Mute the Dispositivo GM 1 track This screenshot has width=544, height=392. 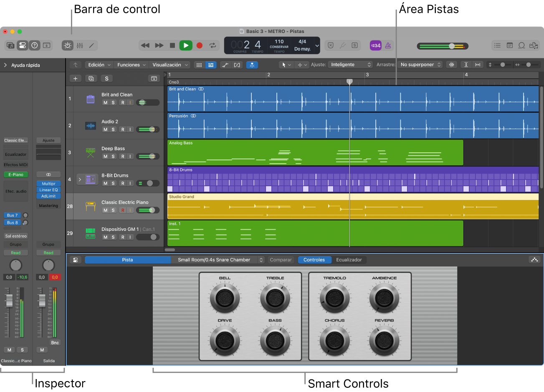105,237
